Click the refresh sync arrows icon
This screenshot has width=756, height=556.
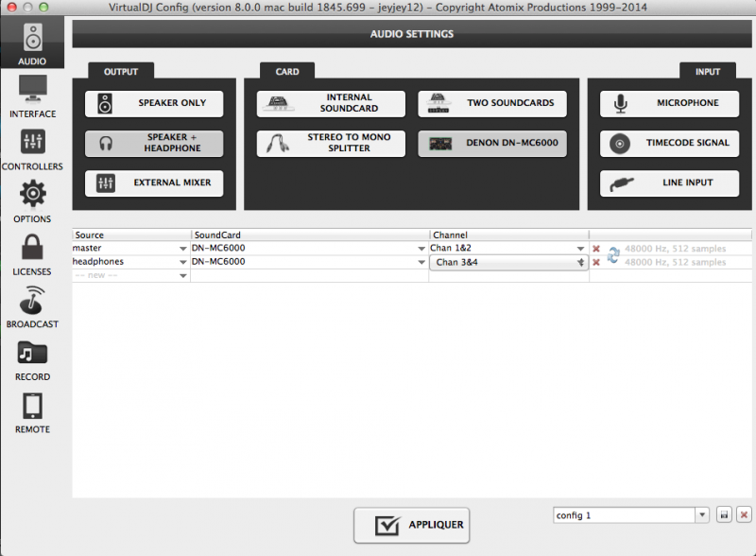(x=612, y=255)
